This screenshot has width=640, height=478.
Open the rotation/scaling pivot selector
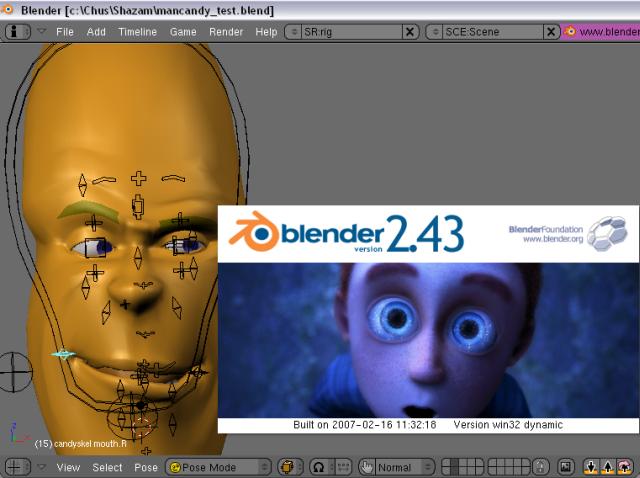coord(322,467)
